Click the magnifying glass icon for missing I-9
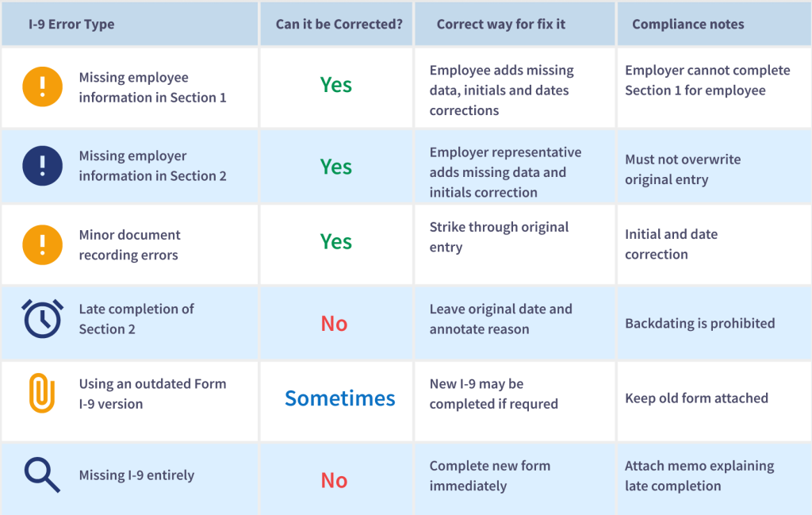 pos(43,475)
